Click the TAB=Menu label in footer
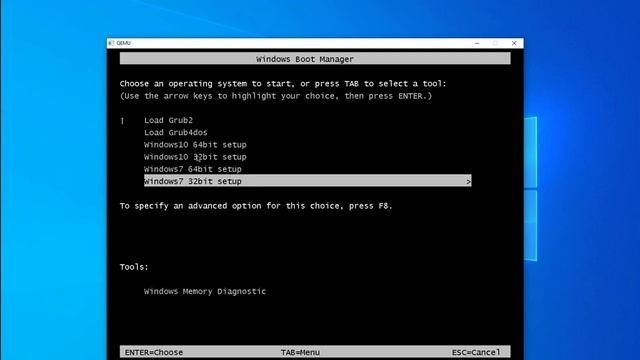 tap(300, 352)
